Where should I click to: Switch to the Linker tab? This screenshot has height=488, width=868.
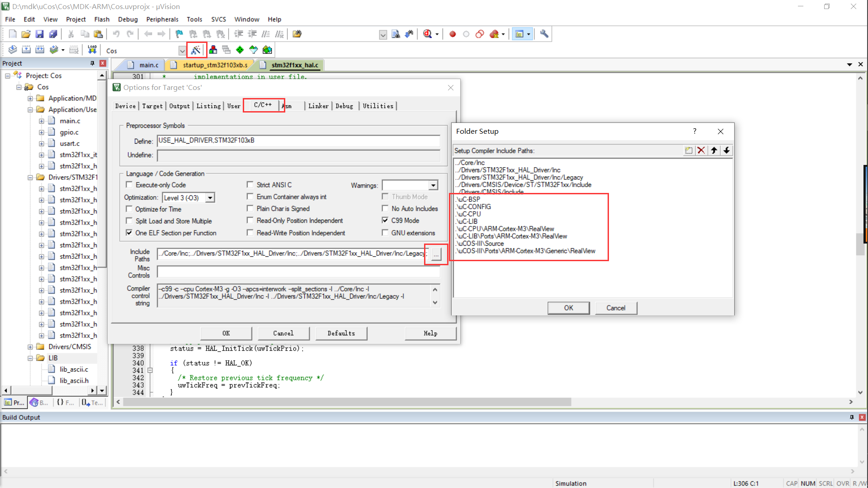click(318, 106)
